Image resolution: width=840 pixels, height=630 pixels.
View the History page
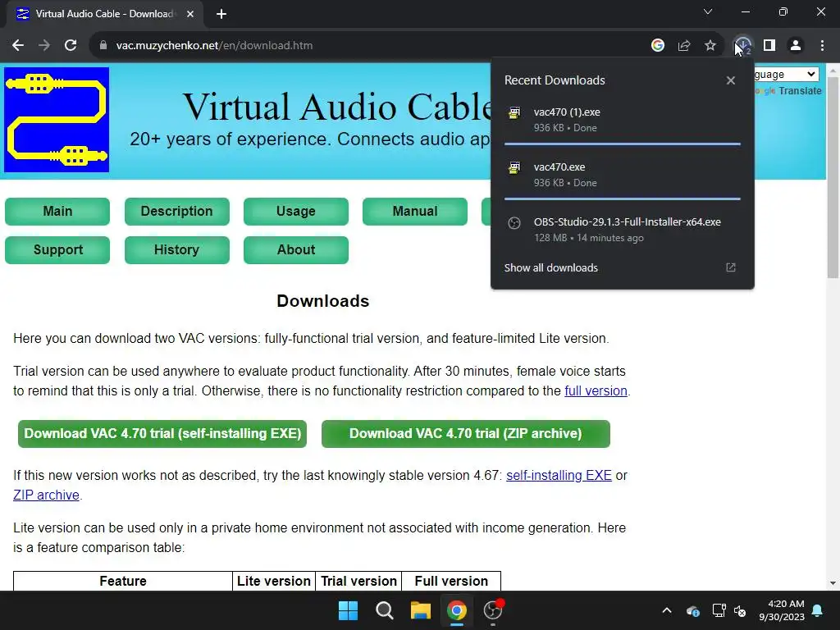tap(177, 249)
